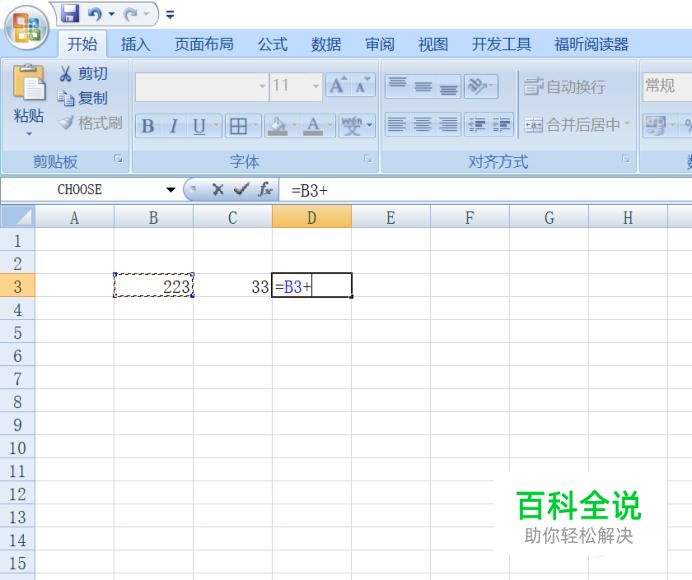Image resolution: width=692 pixels, height=580 pixels.
Task: Toggle Bold formatting
Action: (148, 126)
